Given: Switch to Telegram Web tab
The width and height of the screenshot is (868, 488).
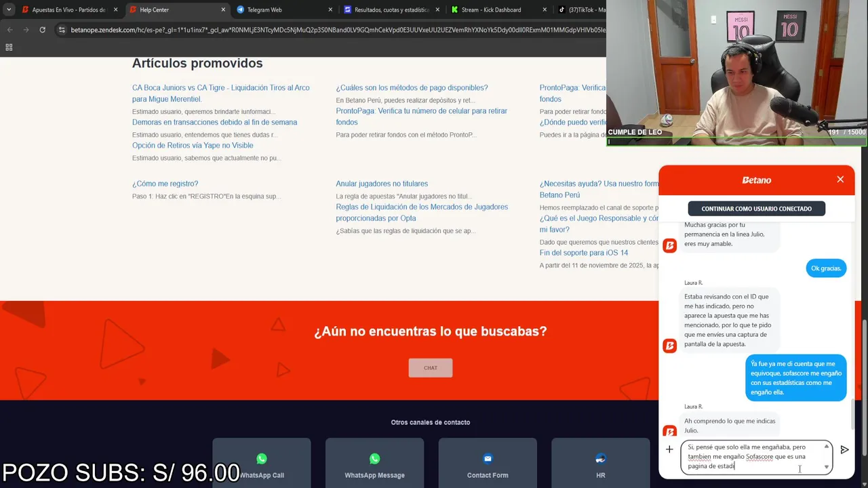Looking at the screenshot, I should 285,9.
